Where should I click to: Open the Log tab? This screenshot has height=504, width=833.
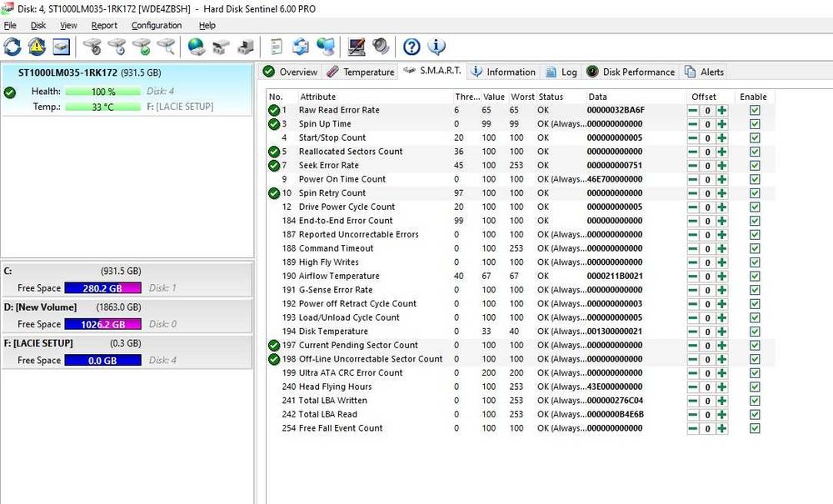coord(561,72)
